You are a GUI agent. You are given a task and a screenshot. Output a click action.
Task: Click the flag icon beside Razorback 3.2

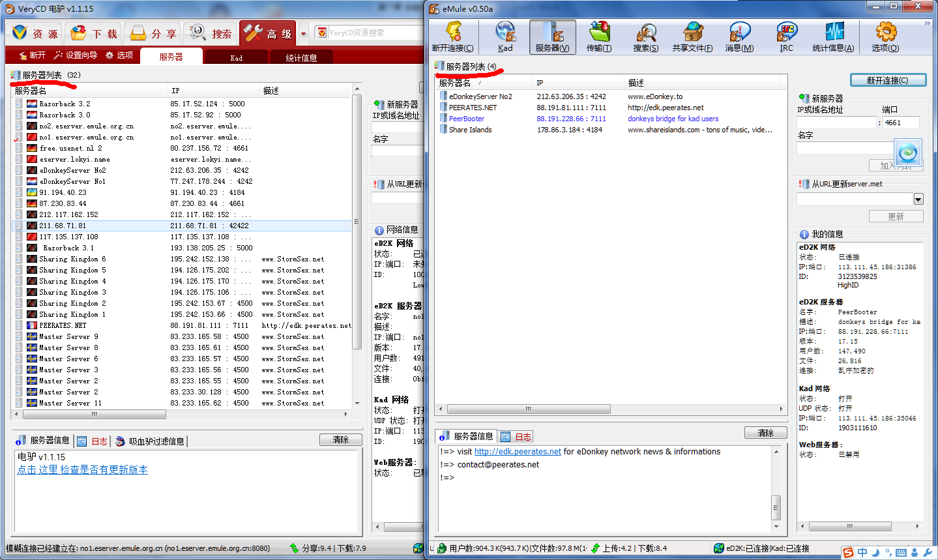click(x=32, y=104)
